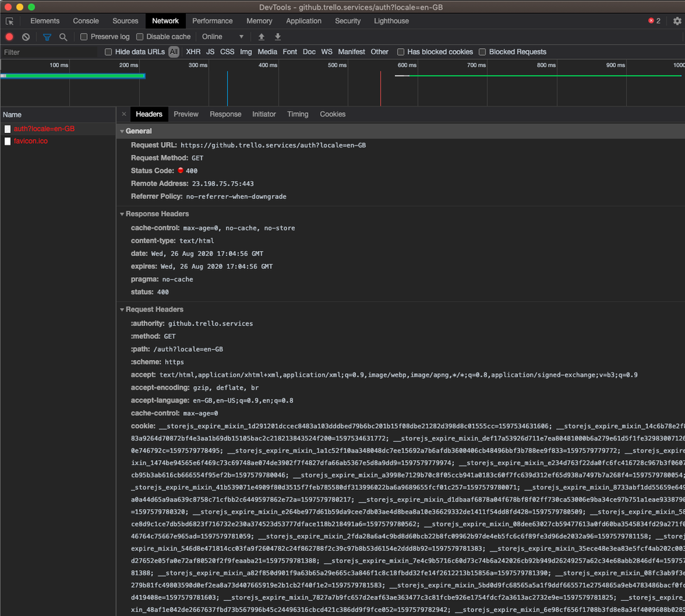Stop recording with the red record button

(x=9, y=36)
